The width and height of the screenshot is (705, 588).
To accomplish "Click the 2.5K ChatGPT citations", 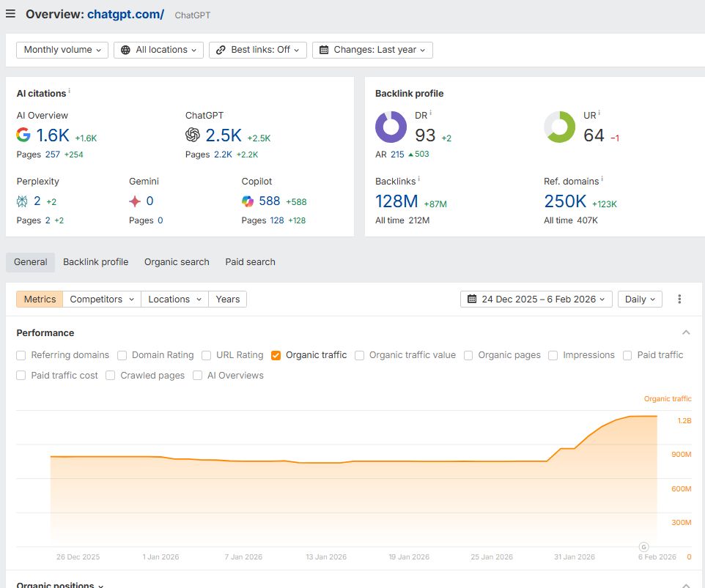I will coord(224,135).
